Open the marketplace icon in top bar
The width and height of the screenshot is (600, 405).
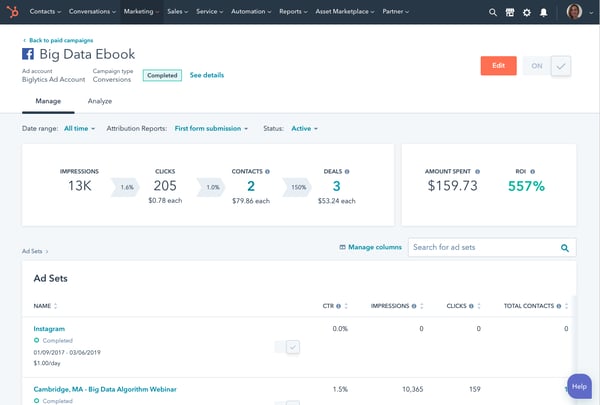510,13
